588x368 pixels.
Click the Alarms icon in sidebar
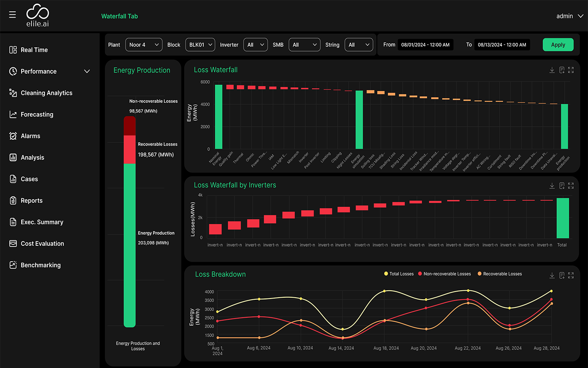pos(13,136)
